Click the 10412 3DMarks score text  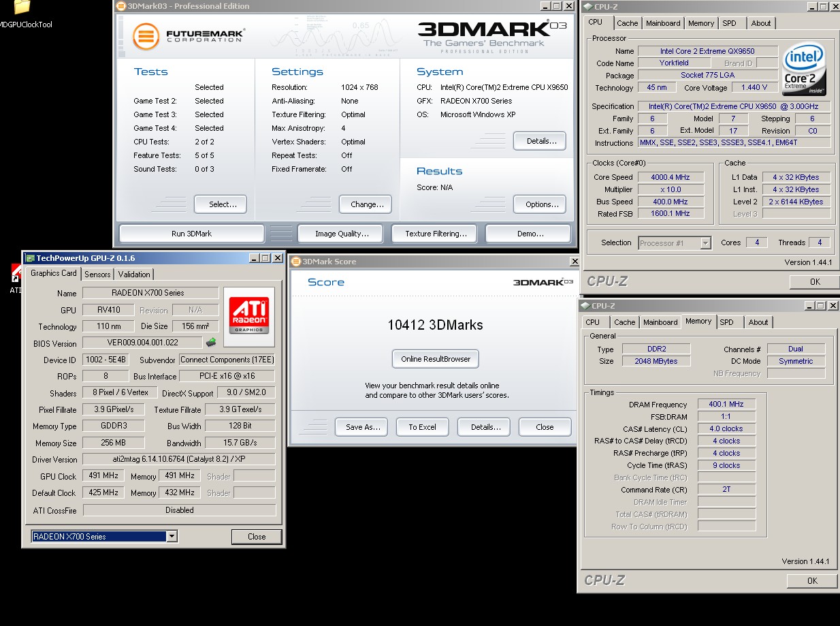pos(435,325)
